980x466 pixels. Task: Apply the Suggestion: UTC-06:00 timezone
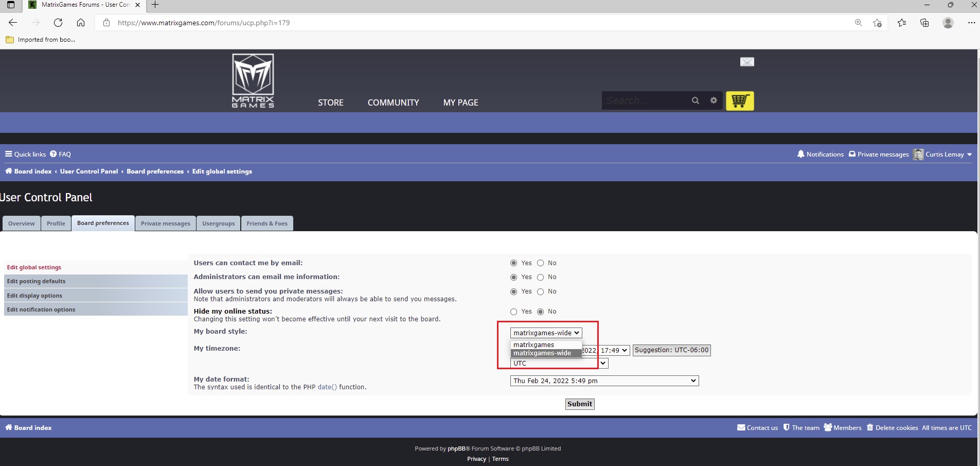(671, 350)
